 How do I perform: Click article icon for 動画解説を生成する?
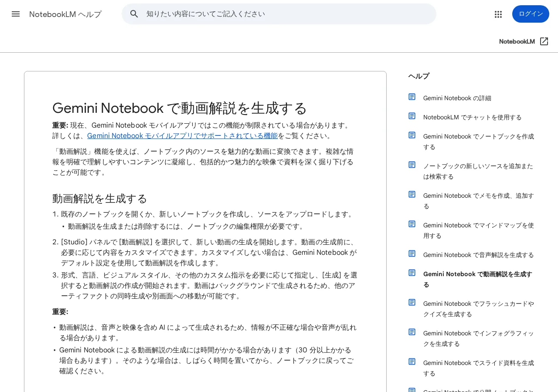pos(412,273)
